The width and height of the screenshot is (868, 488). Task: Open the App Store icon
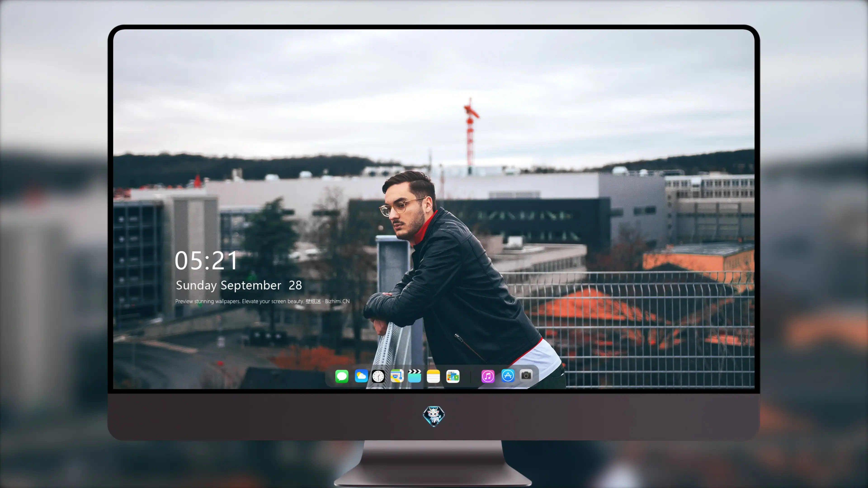[x=508, y=376]
